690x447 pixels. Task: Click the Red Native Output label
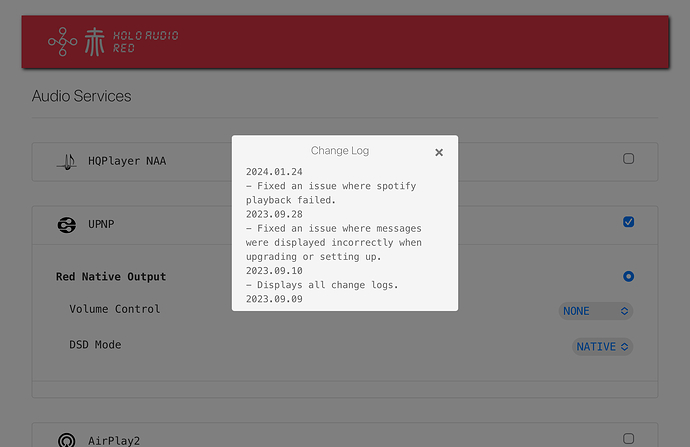[x=111, y=277]
